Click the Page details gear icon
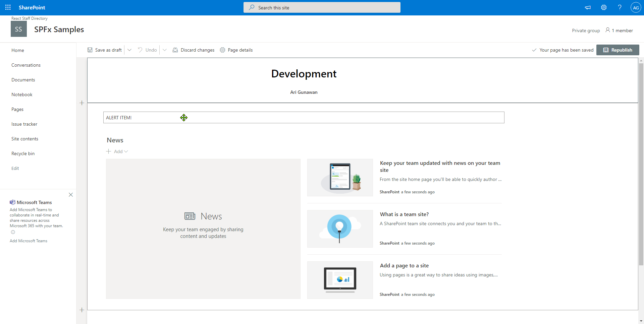 click(222, 50)
